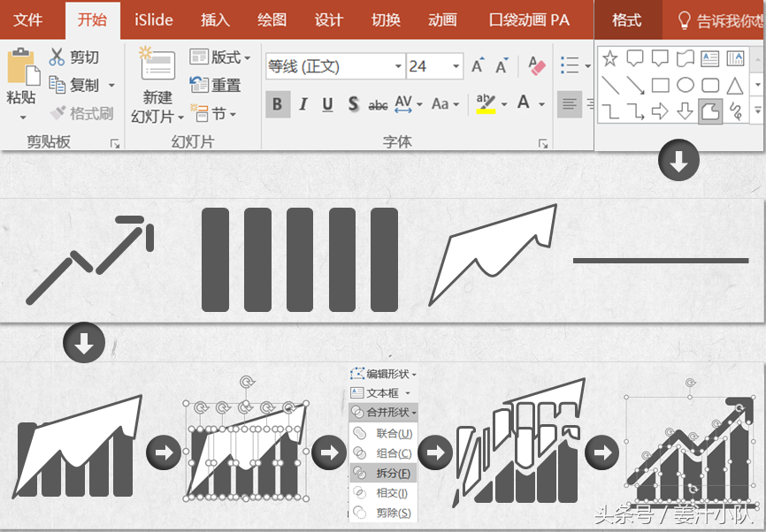
Task: Open the 版式 layout dropdown
Action: point(220,57)
